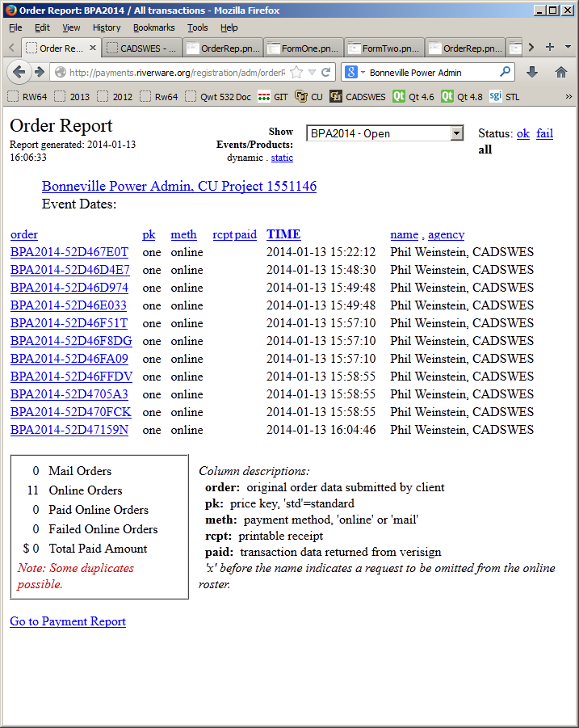Bookmark this page with star icon

click(296, 72)
